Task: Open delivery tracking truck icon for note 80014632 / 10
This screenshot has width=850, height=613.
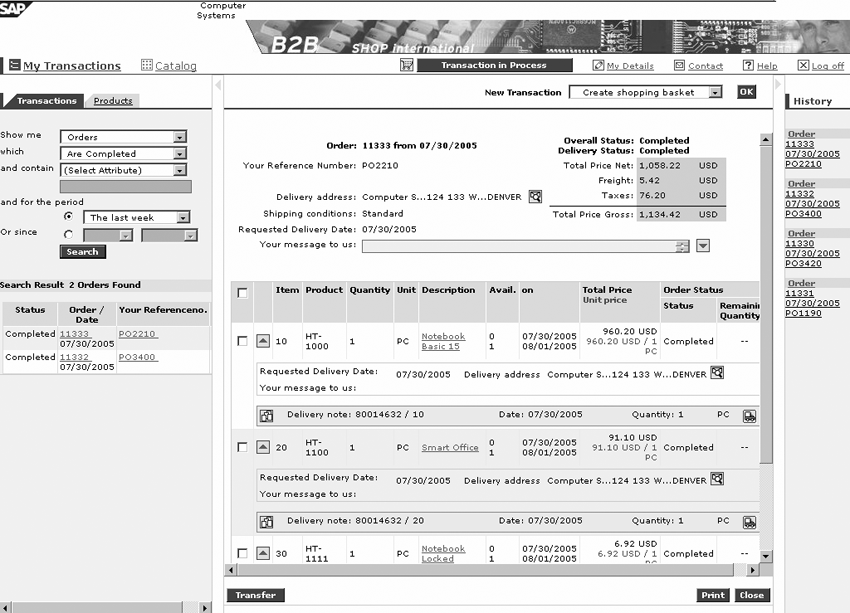Action: 749,414
